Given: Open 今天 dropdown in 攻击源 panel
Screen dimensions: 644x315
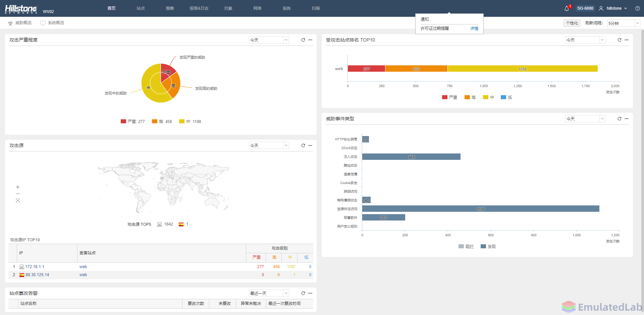Looking at the screenshot, I should (x=269, y=145).
